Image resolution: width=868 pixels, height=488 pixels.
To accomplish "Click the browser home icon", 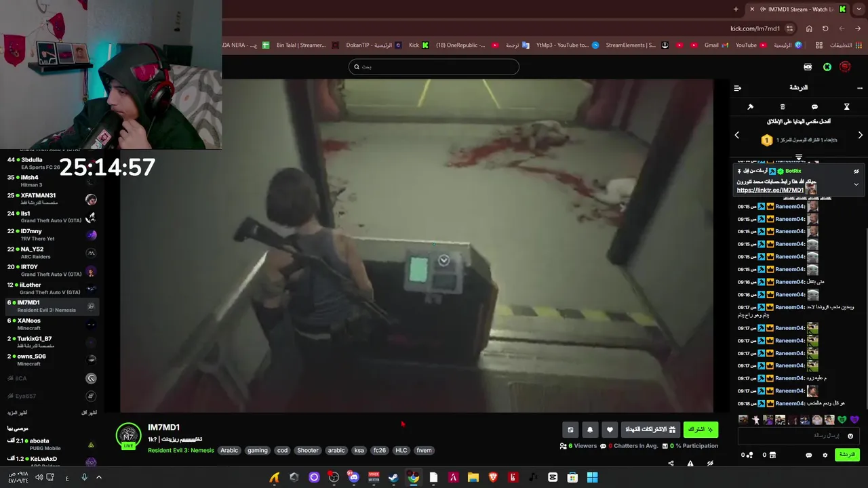I will click(809, 28).
